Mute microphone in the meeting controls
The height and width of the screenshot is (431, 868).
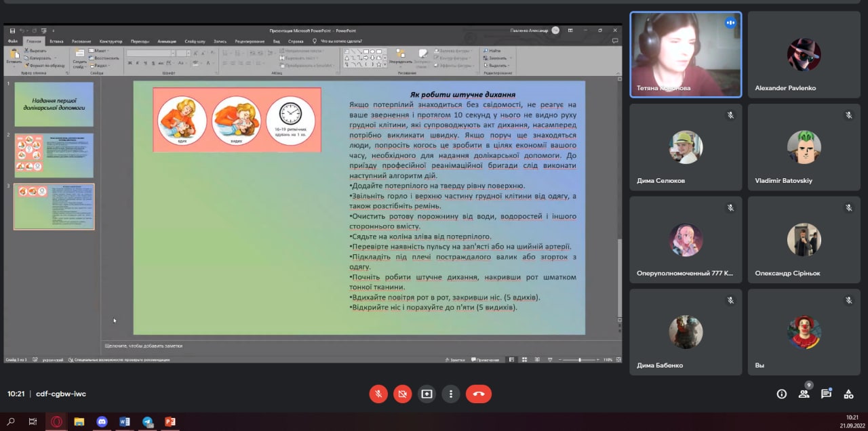[x=378, y=394]
